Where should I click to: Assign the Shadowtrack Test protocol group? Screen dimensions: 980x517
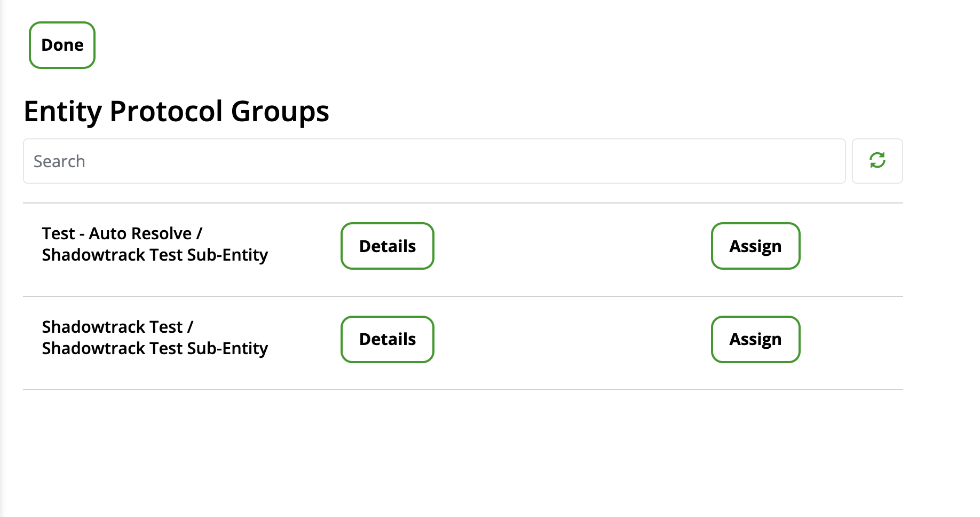pos(755,339)
